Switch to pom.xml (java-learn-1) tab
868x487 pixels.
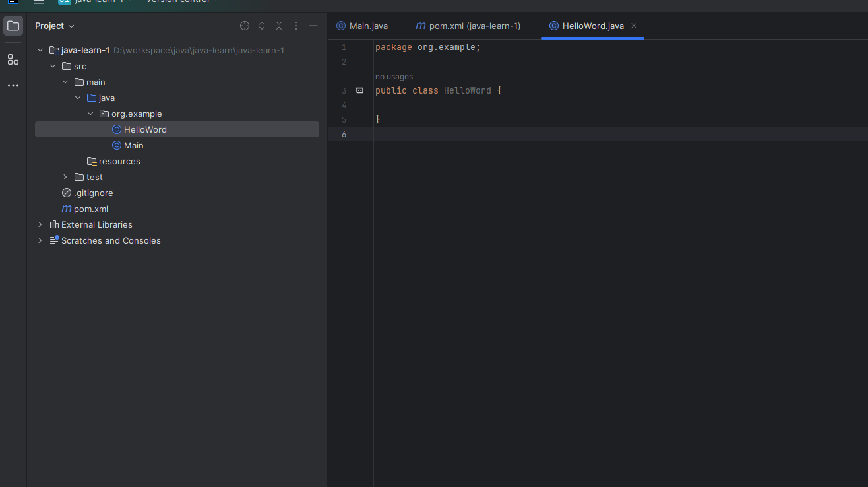pyautogui.click(x=468, y=26)
